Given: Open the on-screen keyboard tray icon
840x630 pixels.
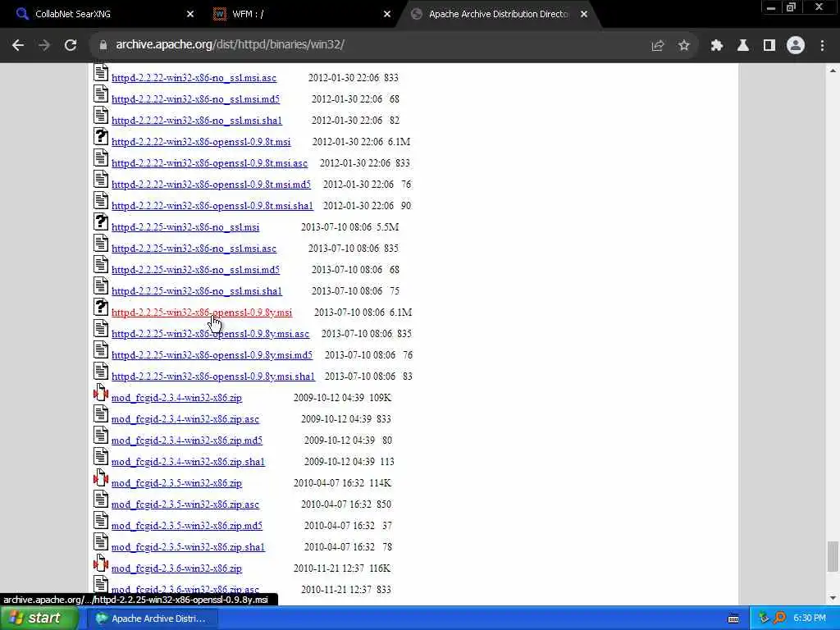Looking at the screenshot, I should click(x=733, y=619).
